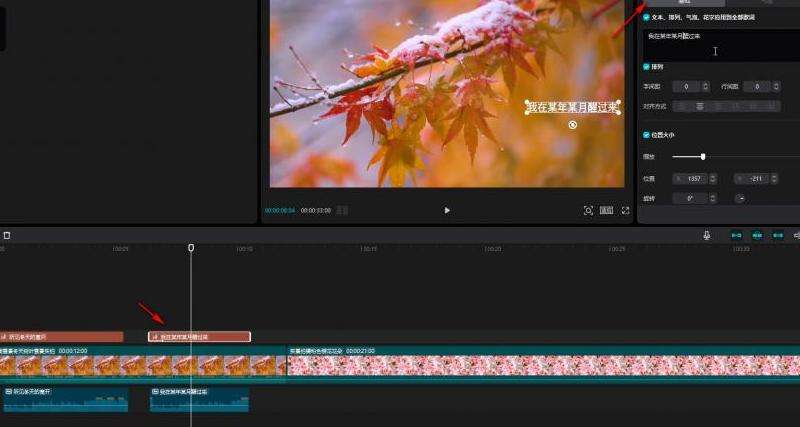Click the scale slider handle
The image size is (800, 427).
(703, 156)
